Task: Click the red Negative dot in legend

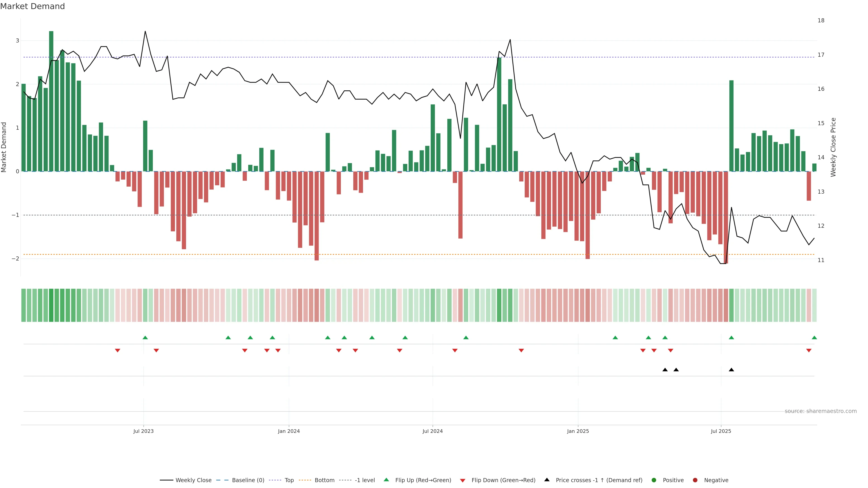Action: 695,480
